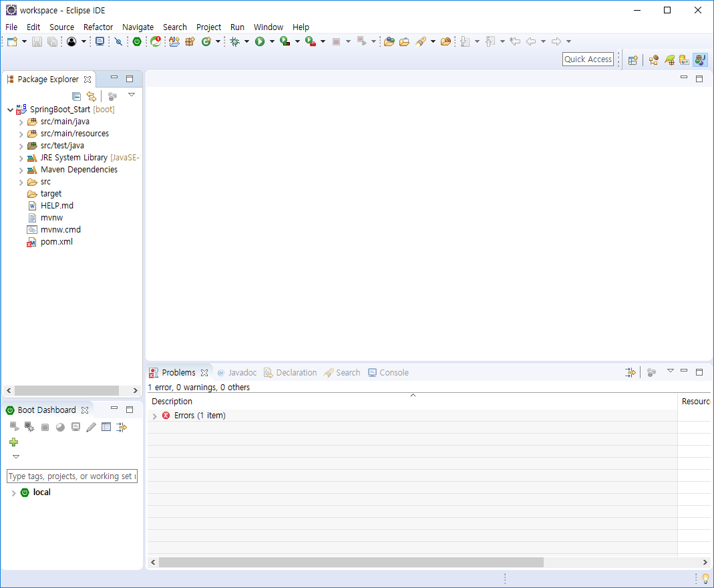Switch to the Git perspective icon
Screen dimensions: 714x588
pos(685,59)
